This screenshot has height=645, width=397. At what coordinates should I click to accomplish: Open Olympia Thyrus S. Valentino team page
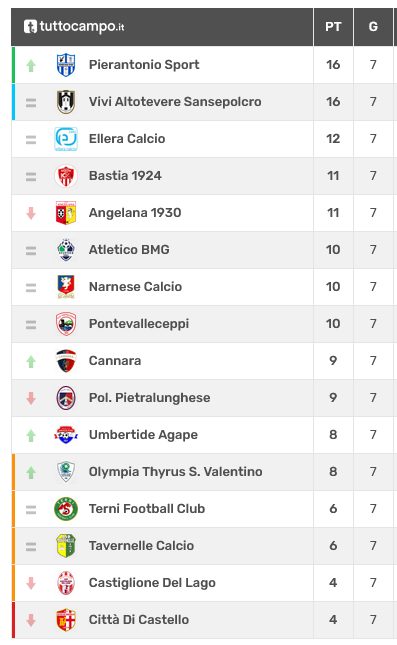[176, 472]
